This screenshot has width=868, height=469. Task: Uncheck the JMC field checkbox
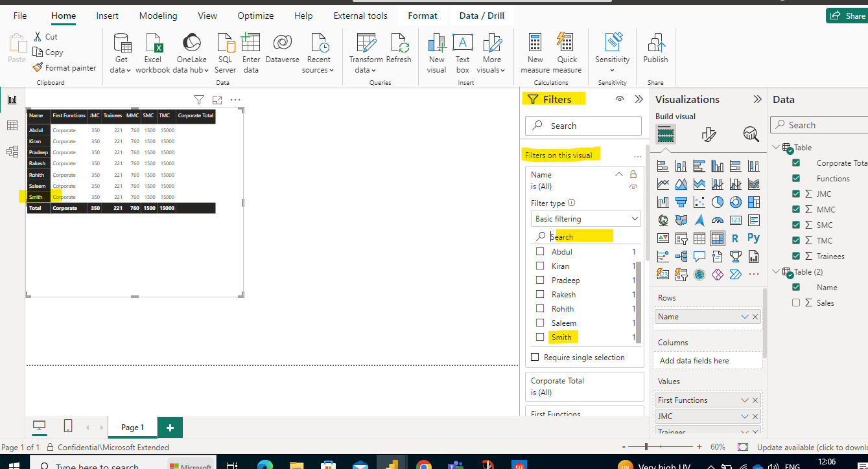[796, 194]
